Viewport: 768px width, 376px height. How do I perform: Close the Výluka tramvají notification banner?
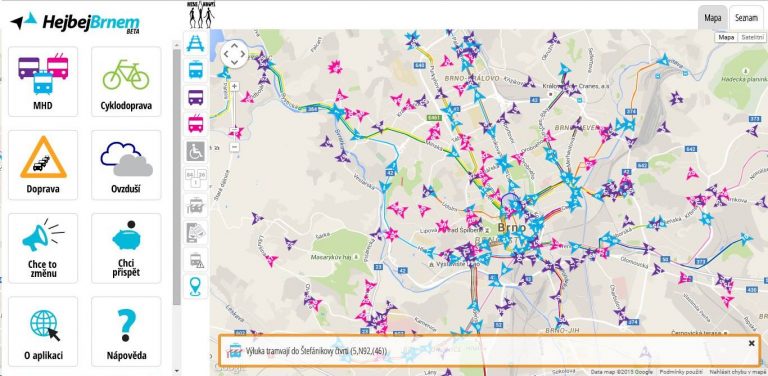point(751,343)
